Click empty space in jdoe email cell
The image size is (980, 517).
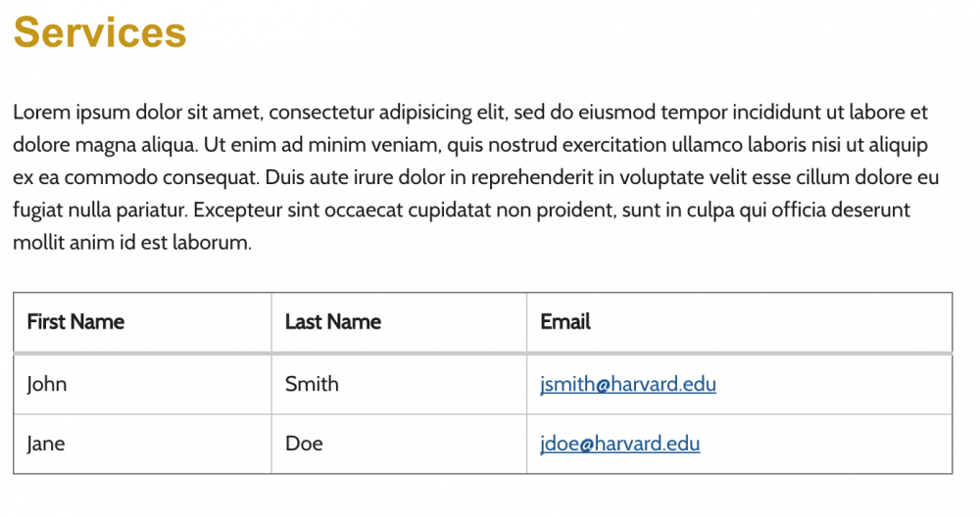pos(825,444)
